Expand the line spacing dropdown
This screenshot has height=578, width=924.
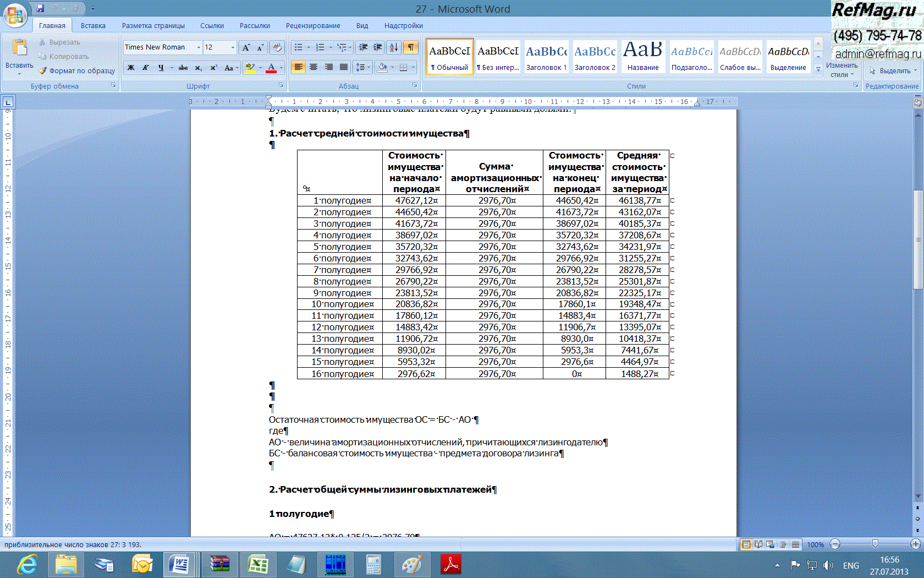[x=367, y=67]
